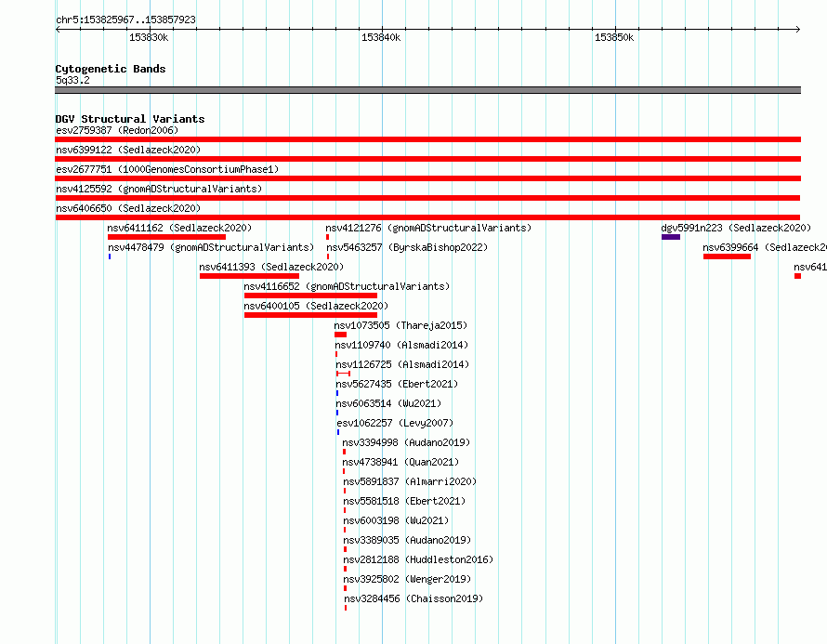Open nsv6411393 (Sedlazeck2020) label
The width and height of the screenshot is (827, 644).
coord(271,267)
